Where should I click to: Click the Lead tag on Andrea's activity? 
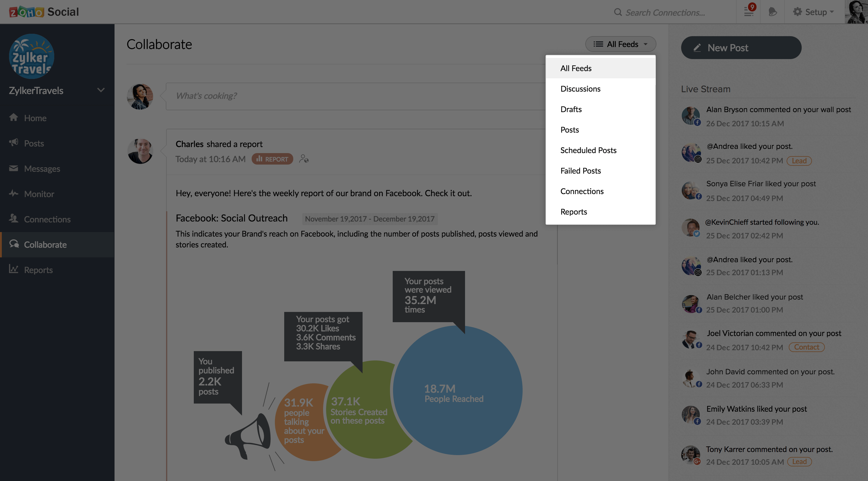(799, 161)
